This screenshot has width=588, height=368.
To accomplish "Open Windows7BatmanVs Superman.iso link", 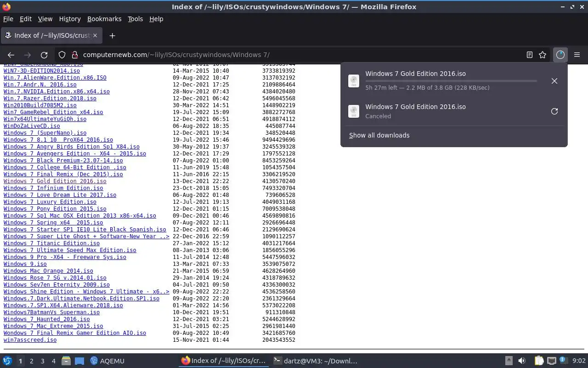I will pyautogui.click(x=51, y=312).
